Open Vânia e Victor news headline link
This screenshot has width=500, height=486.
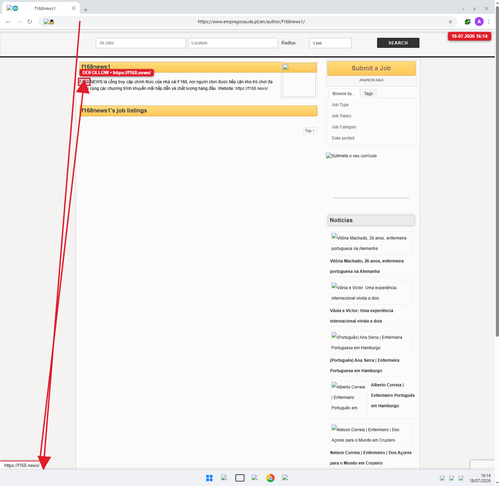tap(361, 316)
